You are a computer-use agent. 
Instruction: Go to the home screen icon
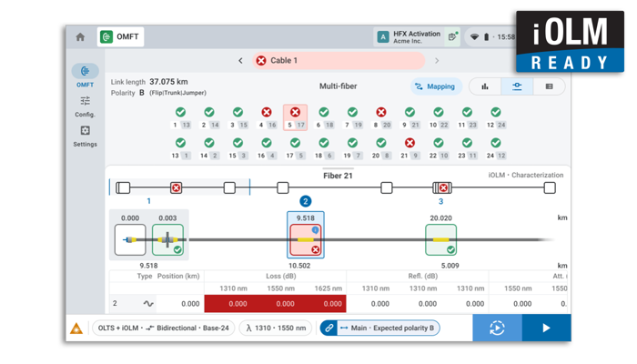tap(80, 37)
